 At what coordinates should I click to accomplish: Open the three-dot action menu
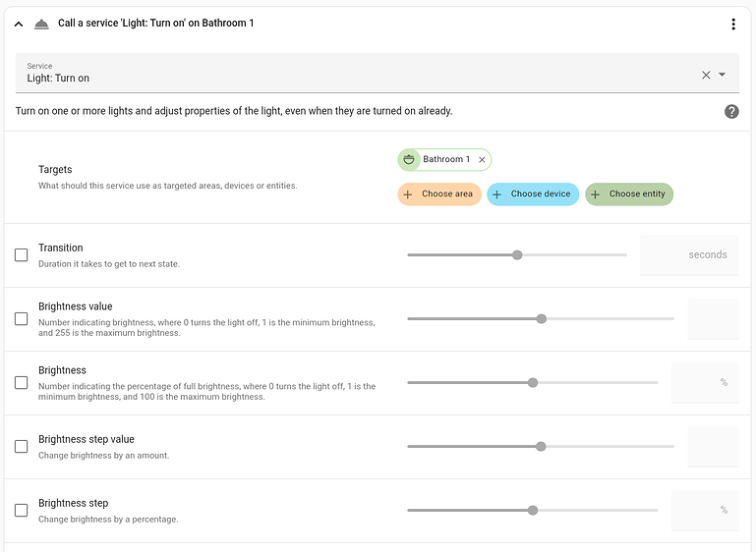pyautogui.click(x=733, y=24)
